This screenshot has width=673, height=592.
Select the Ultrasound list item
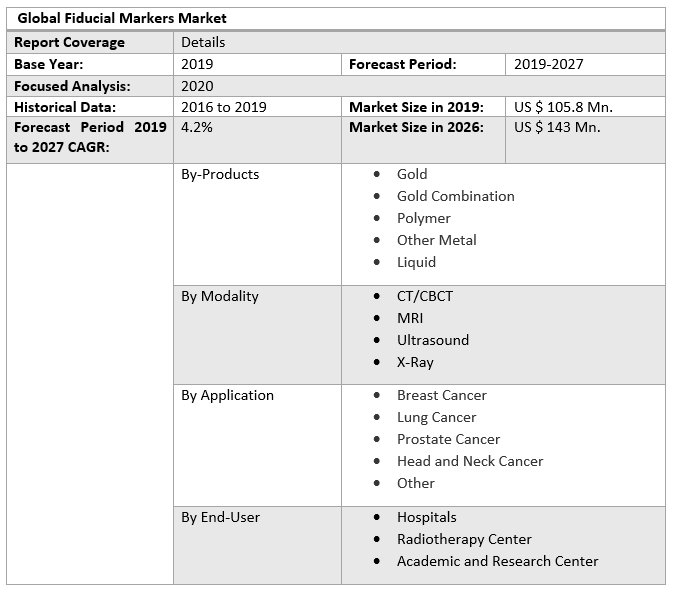tap(433, 340)
